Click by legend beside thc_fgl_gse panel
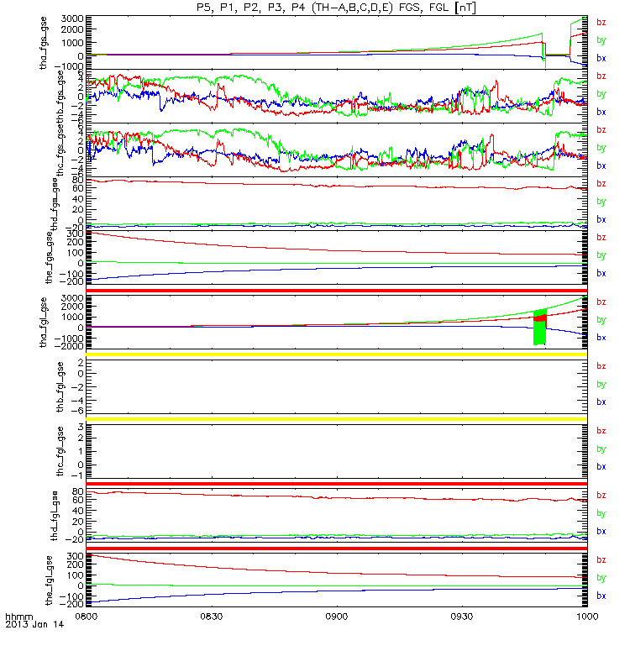 (601, 449)
